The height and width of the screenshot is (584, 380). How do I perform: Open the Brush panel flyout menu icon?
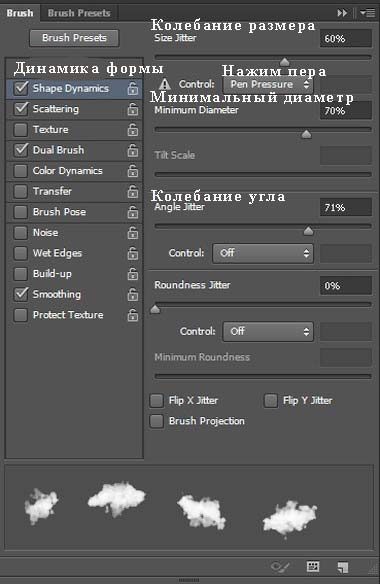coord(368,13)
